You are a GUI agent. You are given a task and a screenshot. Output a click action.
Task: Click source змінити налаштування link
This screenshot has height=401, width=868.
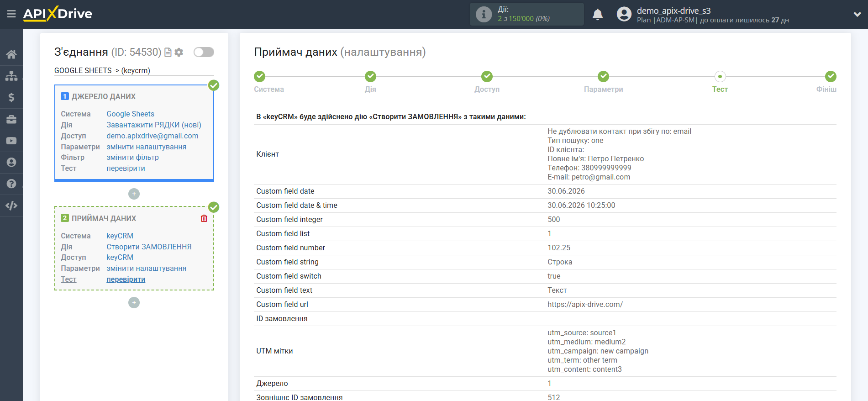pos(146,147)
